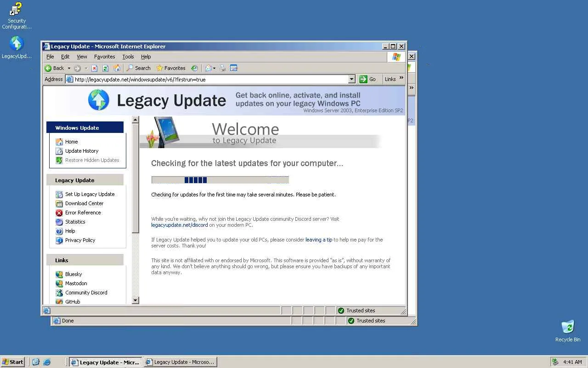Click 'Done' in the background window status bar
The image size is (588, 368).
tap(68, 321)
